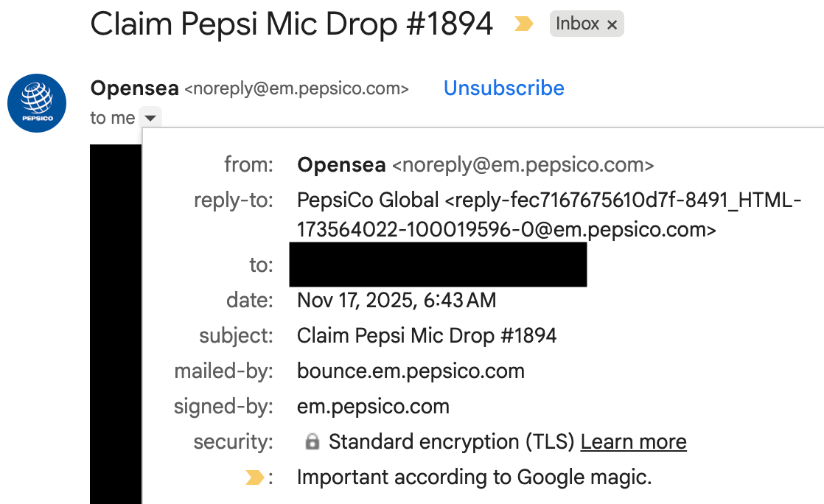Click the Unsubscribe link
Screen dimensions: 824x504
(x=504, y=88)
